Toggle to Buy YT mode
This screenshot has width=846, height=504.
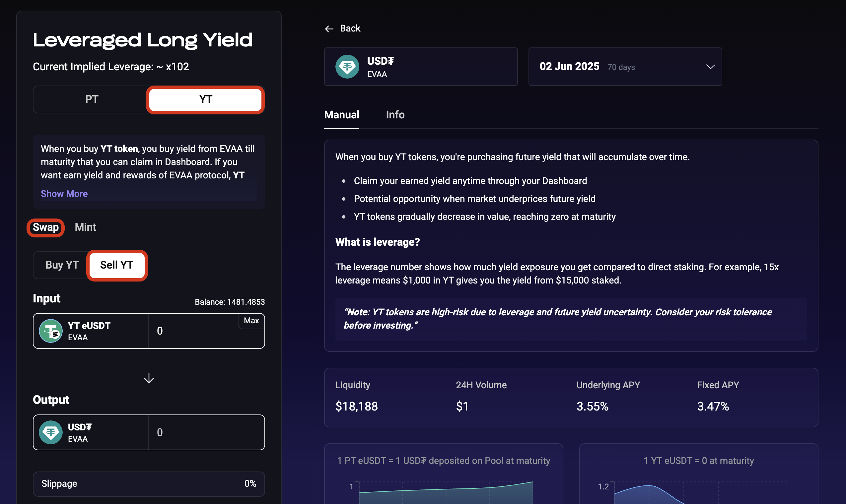pos(62,265)
